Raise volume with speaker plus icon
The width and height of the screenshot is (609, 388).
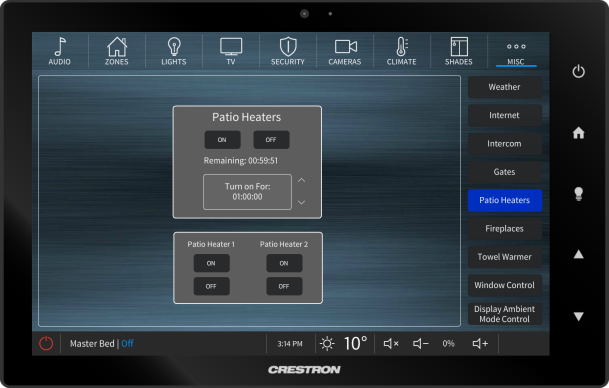pyautogui.click(x=480, y=343)
